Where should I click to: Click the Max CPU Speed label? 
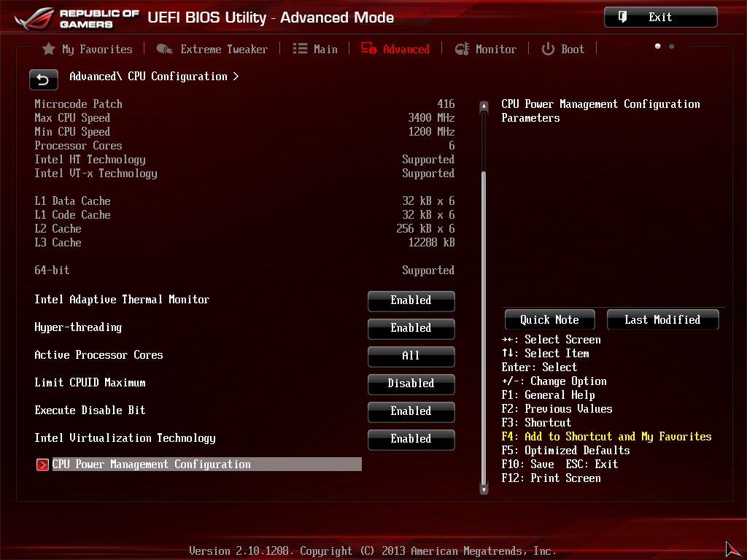[x=72, y=117]
